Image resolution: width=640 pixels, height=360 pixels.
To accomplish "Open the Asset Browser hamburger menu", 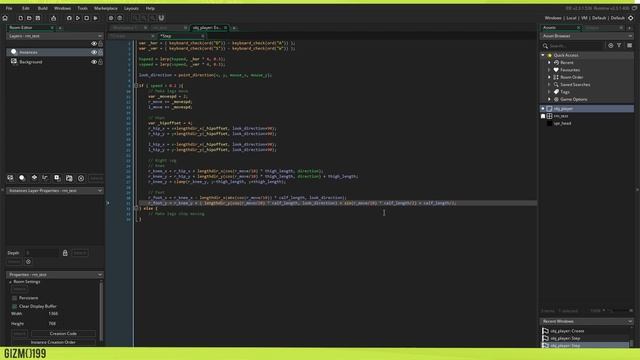I will point(629,46).
